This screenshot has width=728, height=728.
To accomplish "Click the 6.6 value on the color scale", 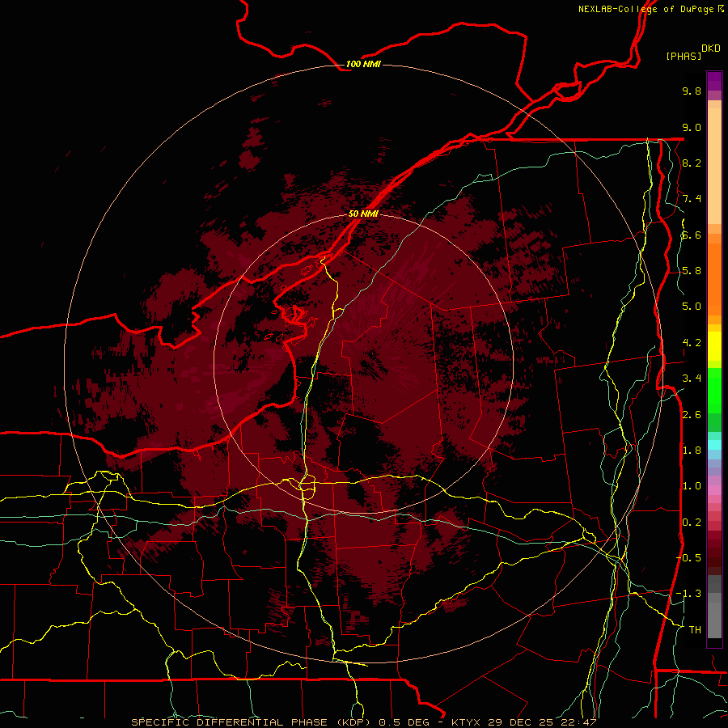I will [x=692, y=235].
